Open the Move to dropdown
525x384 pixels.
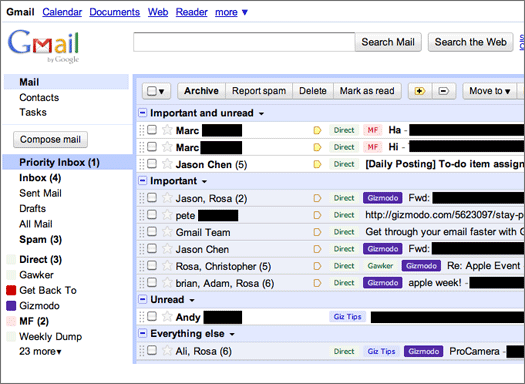click(x=489, y=91)
